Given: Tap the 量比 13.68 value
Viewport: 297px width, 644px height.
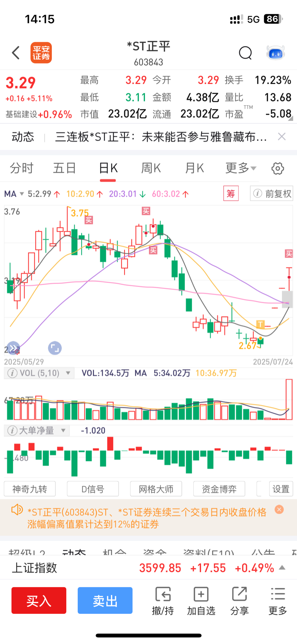Looking at the screenshot, I should [x=278, y=97].
